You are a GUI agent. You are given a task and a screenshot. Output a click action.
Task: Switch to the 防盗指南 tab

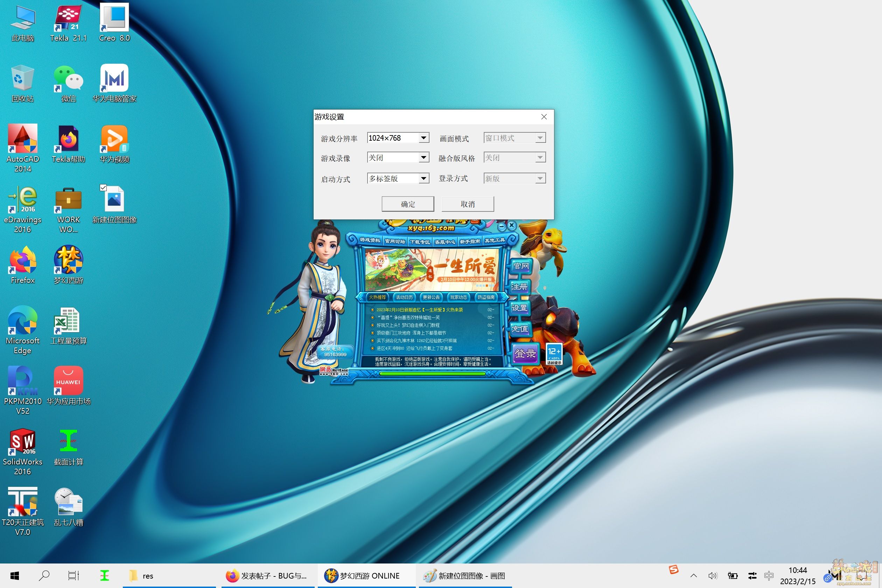point(486,297)
